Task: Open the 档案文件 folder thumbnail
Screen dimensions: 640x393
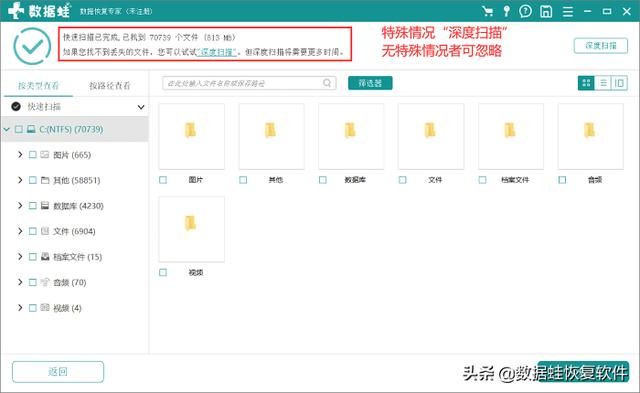Action: coord(511,136)
